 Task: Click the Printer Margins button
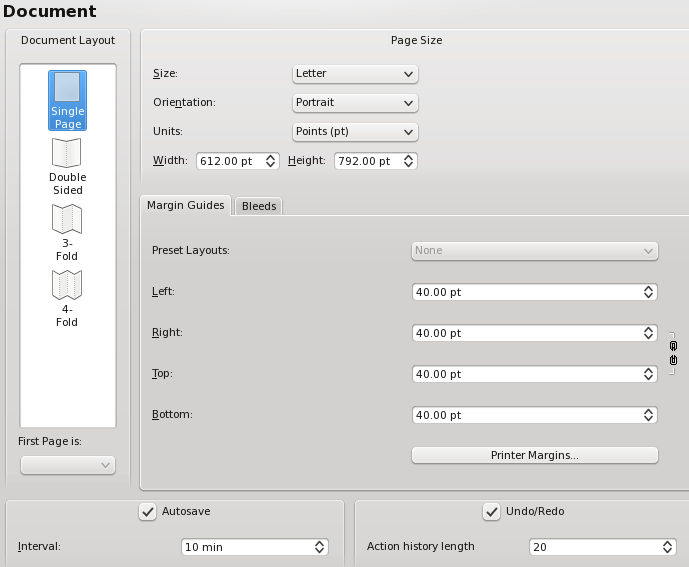[x=534, y=455]
